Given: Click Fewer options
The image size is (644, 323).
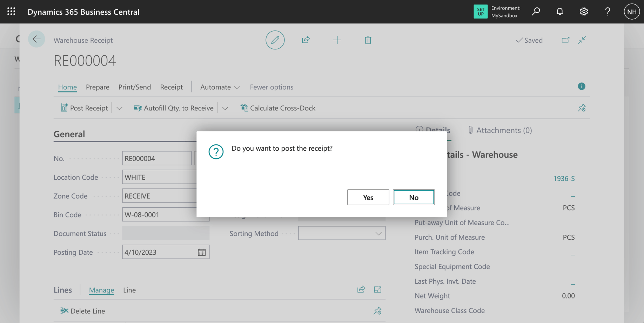Looking at the screenshot, I should (271, 87).
